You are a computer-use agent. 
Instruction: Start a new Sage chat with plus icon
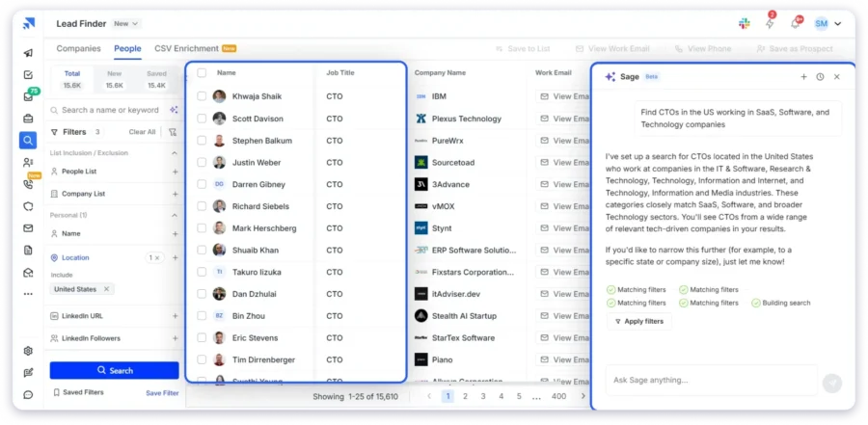pos(803,77)
